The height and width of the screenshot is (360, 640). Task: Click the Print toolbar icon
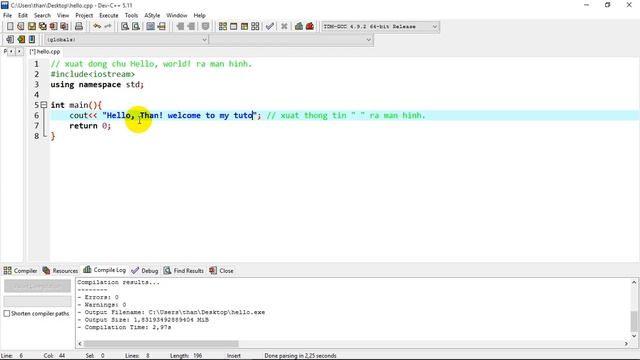click(79, 27)
